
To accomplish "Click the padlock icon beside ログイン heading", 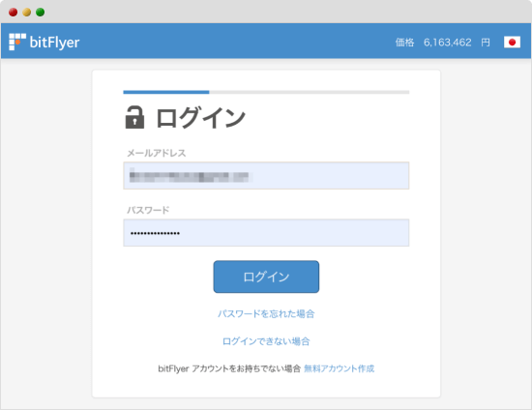I will point(134,117).
